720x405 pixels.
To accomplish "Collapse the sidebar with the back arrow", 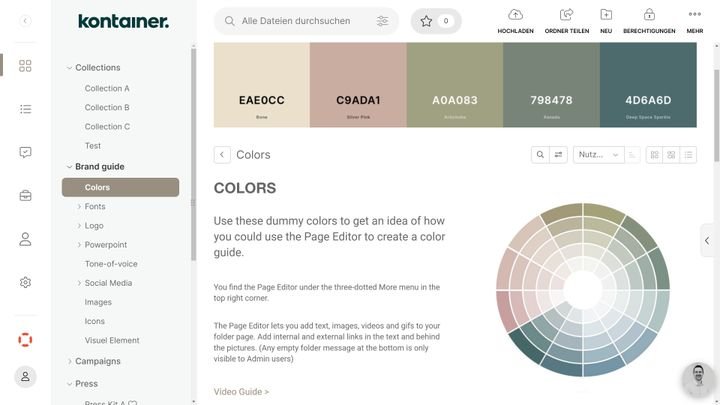I will click(x=25, y=21).
